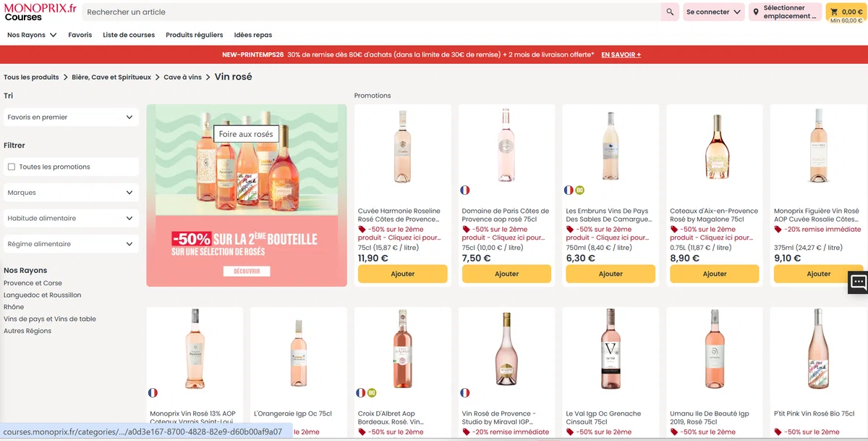Click the EN SAVOIR + link
The width and height of the screenshot is (868, 441).
tap(621, 55)
